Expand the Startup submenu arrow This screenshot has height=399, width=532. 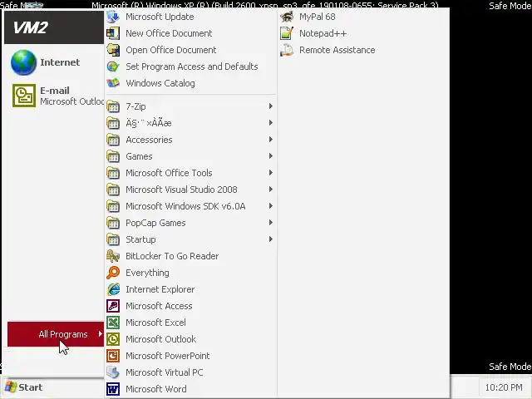point(270,239)
